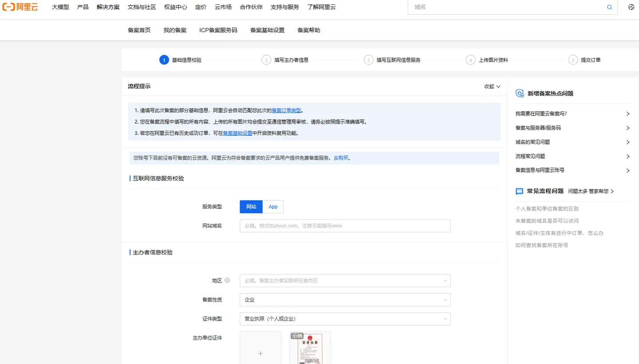Open 合作伙伴 menu
The width and height of the screenshot is (639, 364).
(251, 7)
